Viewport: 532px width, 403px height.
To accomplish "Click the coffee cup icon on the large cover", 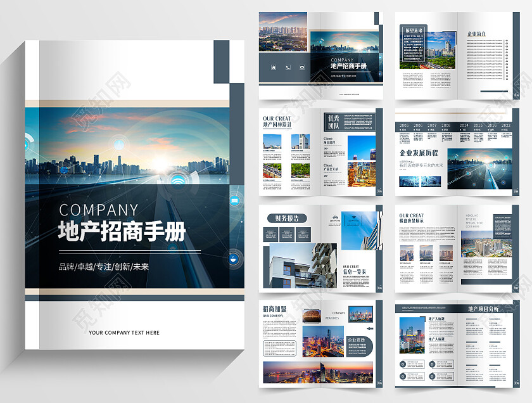I will 234,258.
